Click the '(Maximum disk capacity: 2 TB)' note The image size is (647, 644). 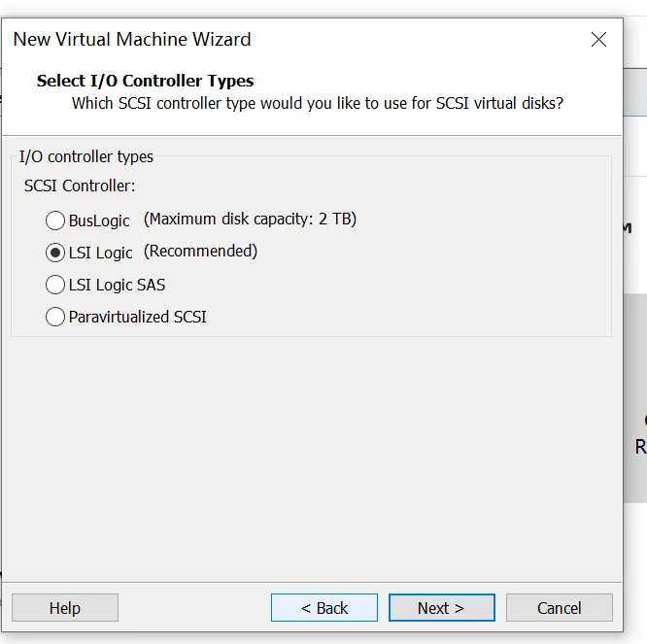click(250, 219)
